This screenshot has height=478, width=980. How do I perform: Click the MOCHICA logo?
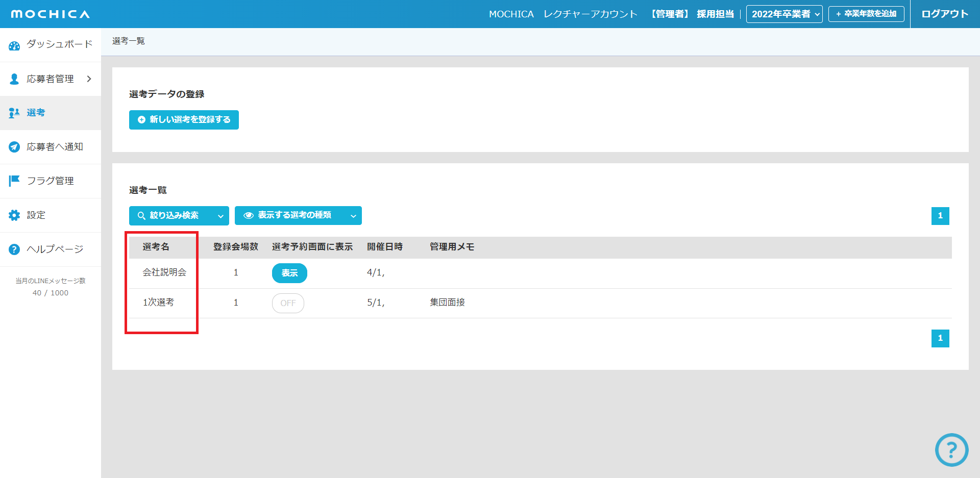[50, 14]
